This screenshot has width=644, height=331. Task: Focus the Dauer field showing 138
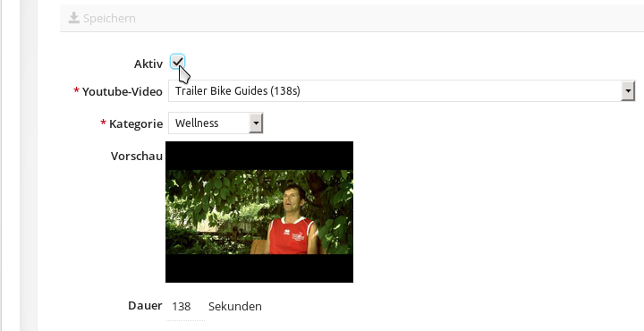[185, 307]
